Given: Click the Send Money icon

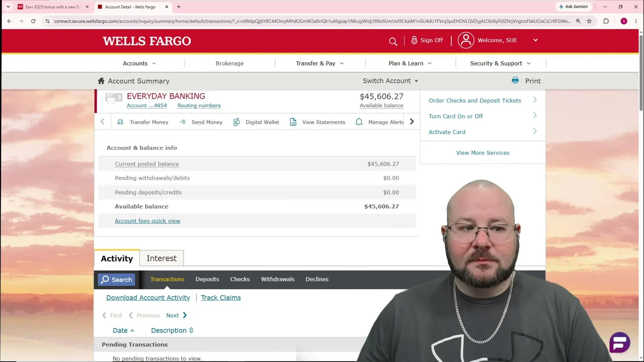Looking at the screenshot, I should pos(183,122).
